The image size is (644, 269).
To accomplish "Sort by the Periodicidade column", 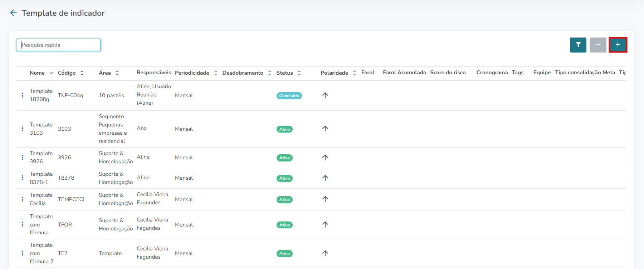I will tap(196, 73).
